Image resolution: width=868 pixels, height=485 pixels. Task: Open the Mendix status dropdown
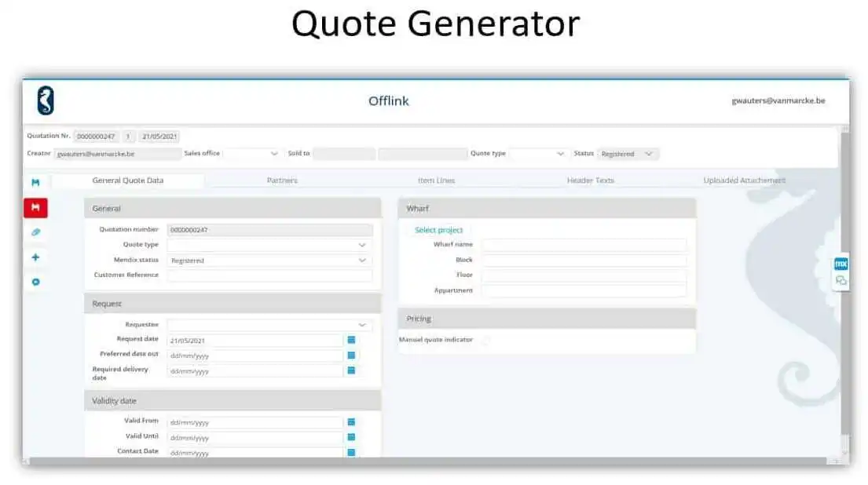coord(269,261)
